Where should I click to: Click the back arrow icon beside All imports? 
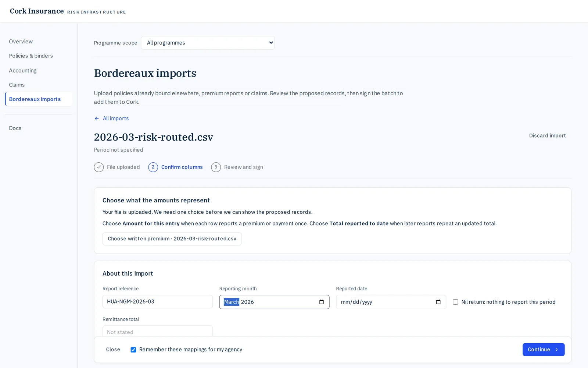(97, 118)
